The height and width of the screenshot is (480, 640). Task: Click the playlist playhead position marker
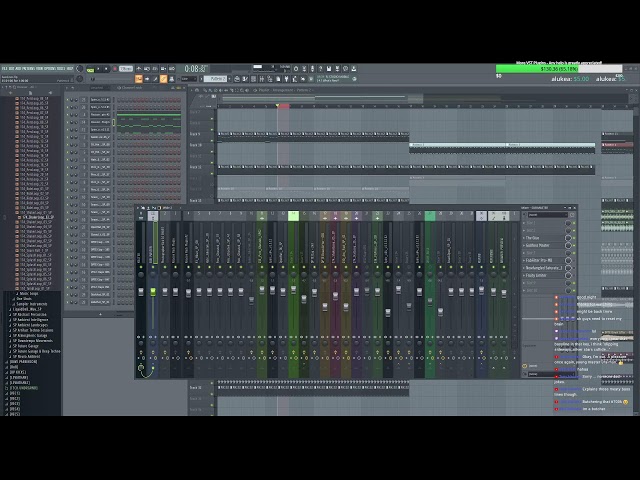point(277,105)
